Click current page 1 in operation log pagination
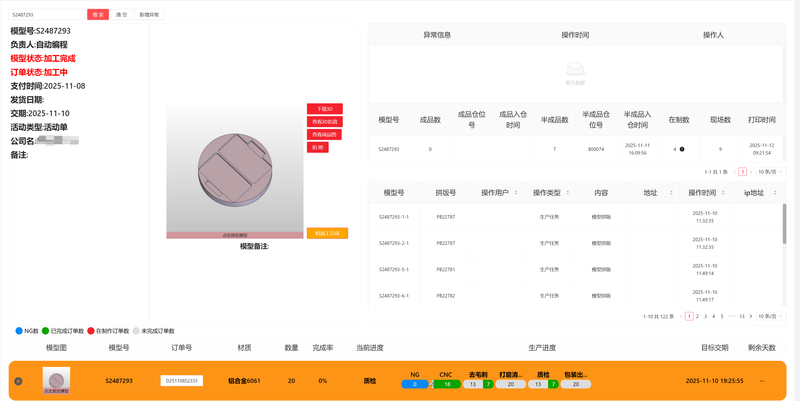This screenshot has height=401, width=800. pos(689,316)
